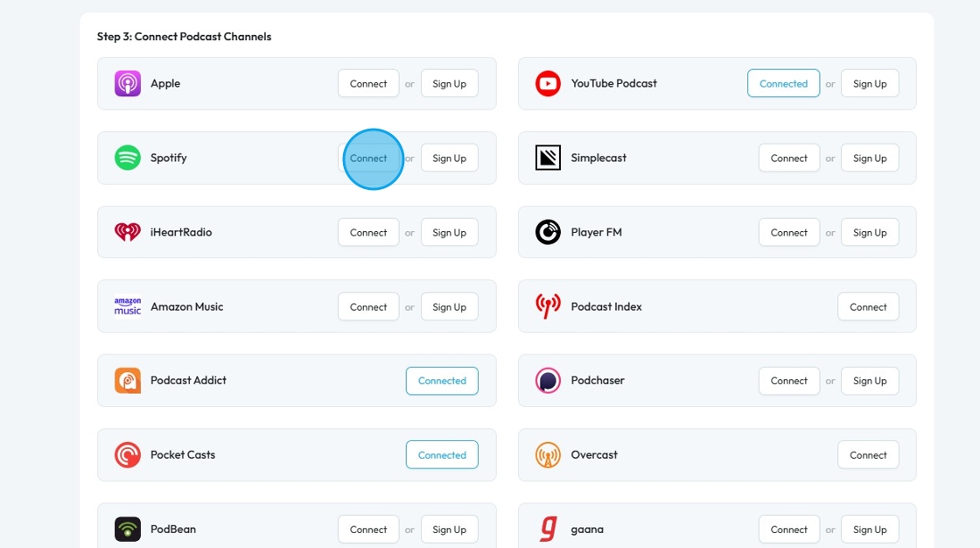
Task: Sign up for Apple podcasts
Action: 450,84
